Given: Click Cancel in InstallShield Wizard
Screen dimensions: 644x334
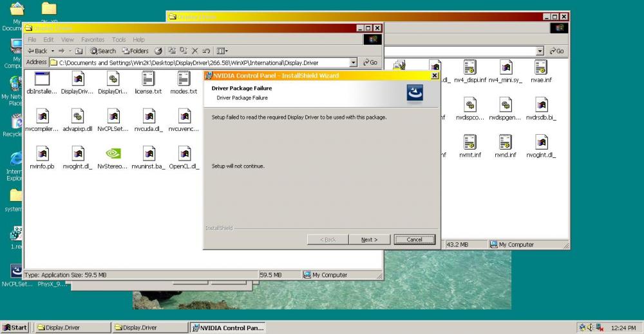Looking at the screenshot, I should coord(414,239).
